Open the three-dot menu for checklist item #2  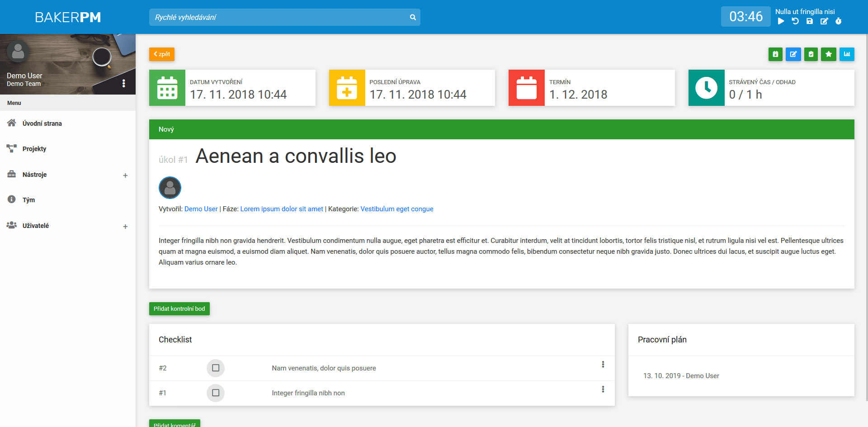tap(603, 365)
